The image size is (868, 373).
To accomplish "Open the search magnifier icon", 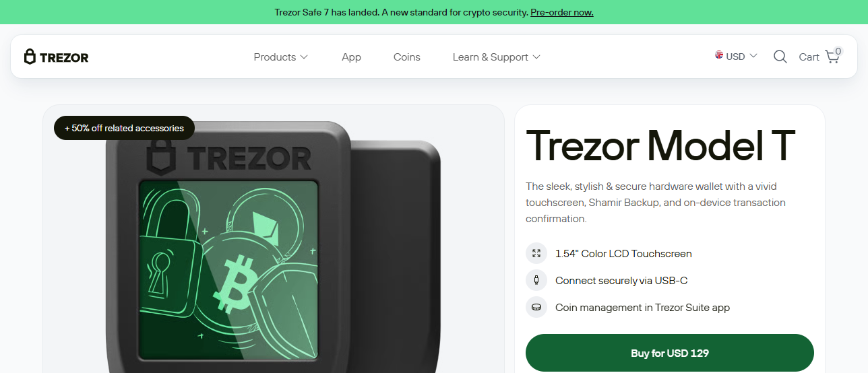I will click(x=780, y=57).
